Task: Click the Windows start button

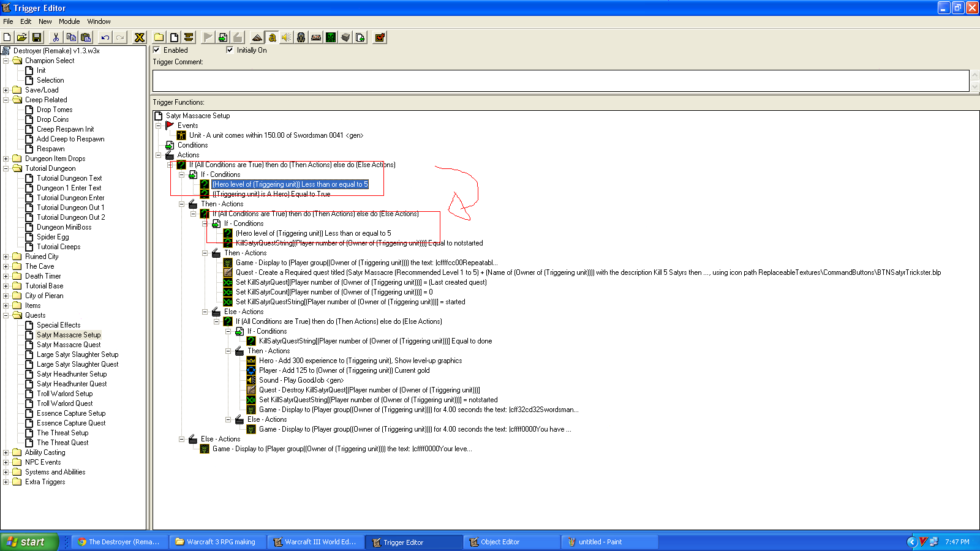Action: pos(29,542)
